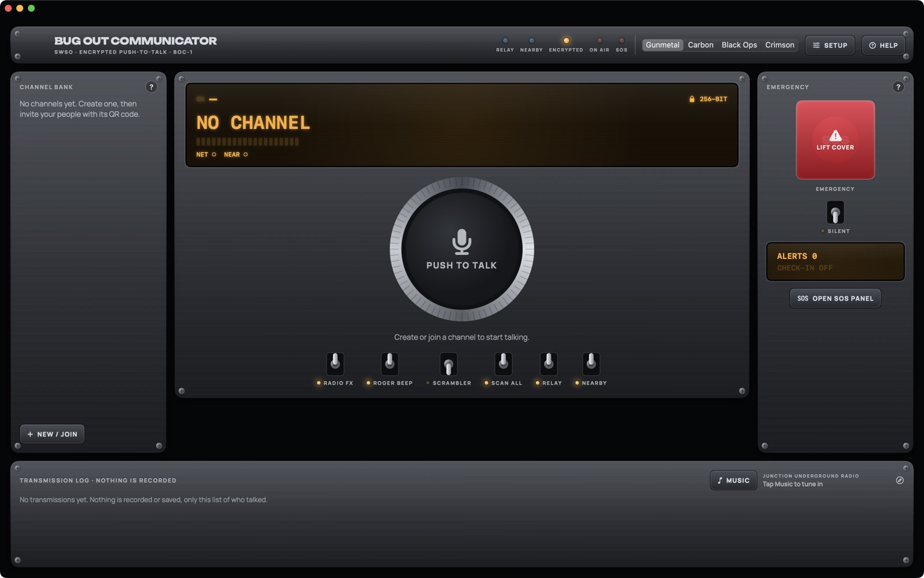Click the Bug Out Communicator title
This screenshot has width=924, height=578.
(x=136, y=41)
